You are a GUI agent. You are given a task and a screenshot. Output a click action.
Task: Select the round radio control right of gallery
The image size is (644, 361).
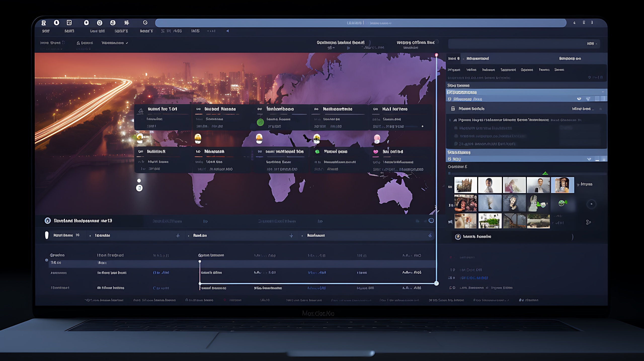tap(591, 204)
